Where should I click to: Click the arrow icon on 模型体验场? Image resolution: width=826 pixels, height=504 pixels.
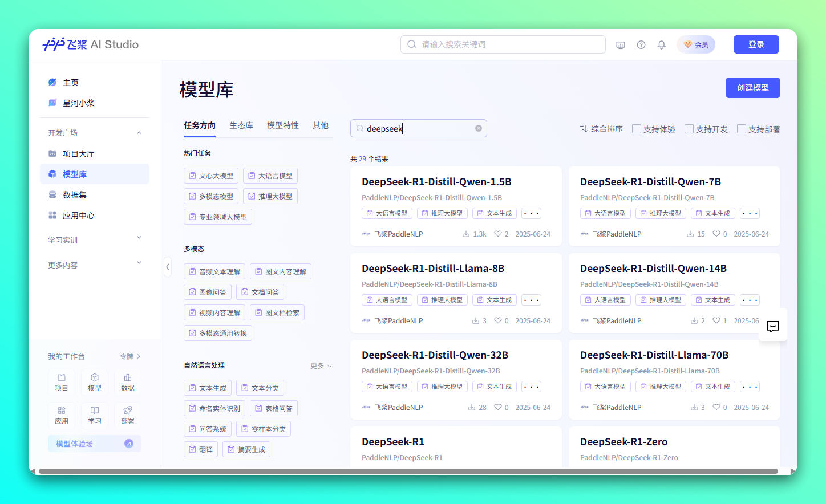129,444
